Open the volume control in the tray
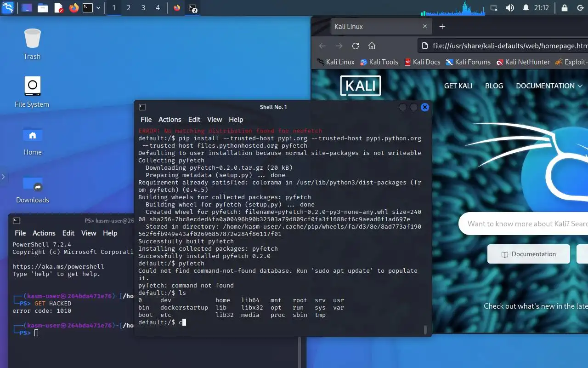Screen dimensions: 588x368 coord(510,8)
